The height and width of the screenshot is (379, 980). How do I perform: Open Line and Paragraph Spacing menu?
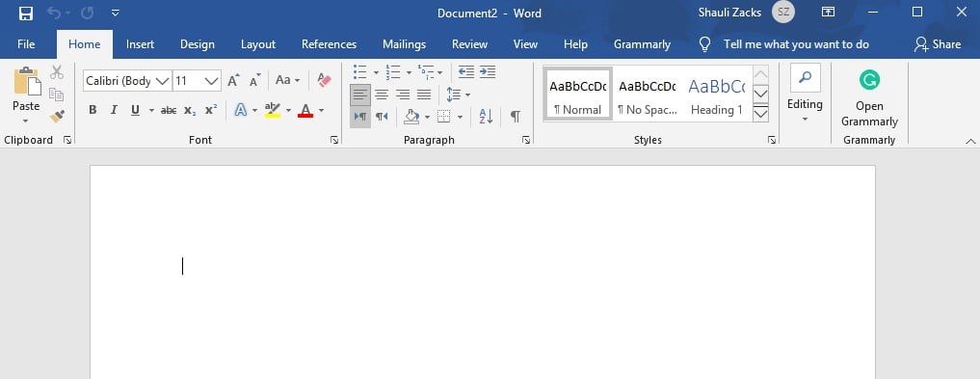pos(458,95)
